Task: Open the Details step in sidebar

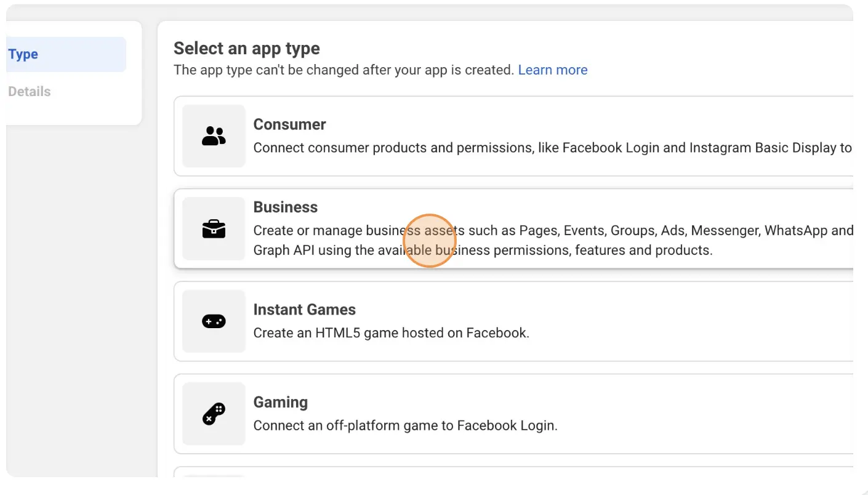Action: click(30, 91)
